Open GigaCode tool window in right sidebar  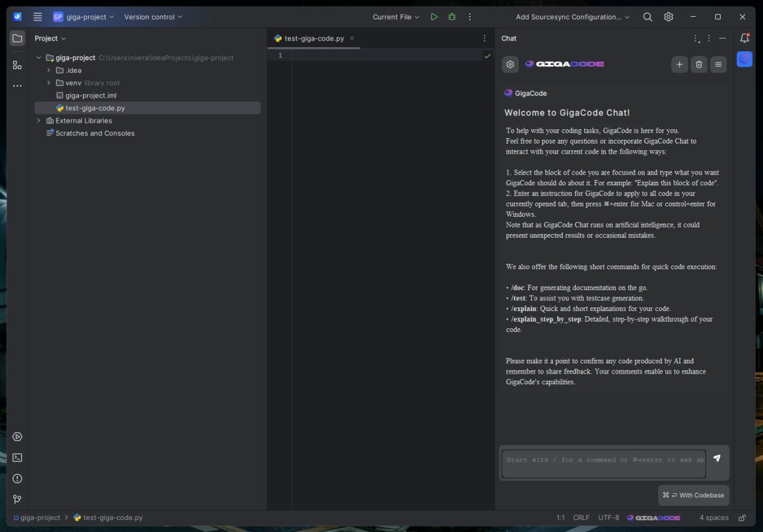[x=745, y=59]
